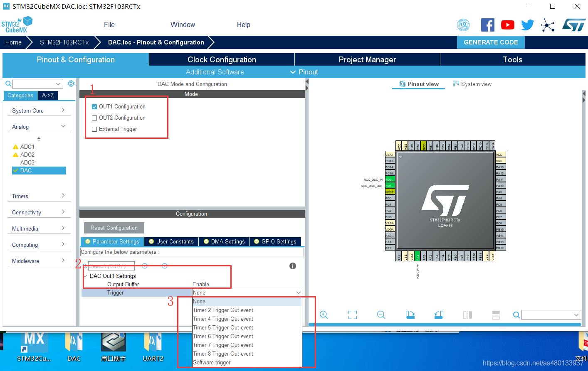This screenshot has height=371, width=588.
Task: Click the pin search magnifier icon
Action: pos(516,315)
